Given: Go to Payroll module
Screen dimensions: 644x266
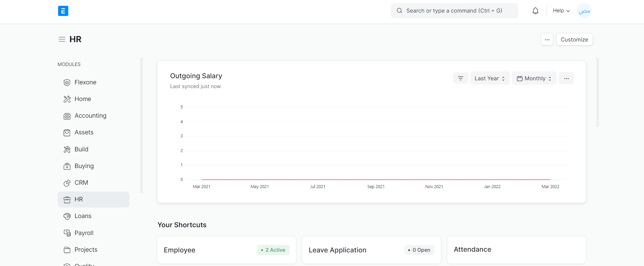Looking at the screenshot, I should tap(84, 233).
